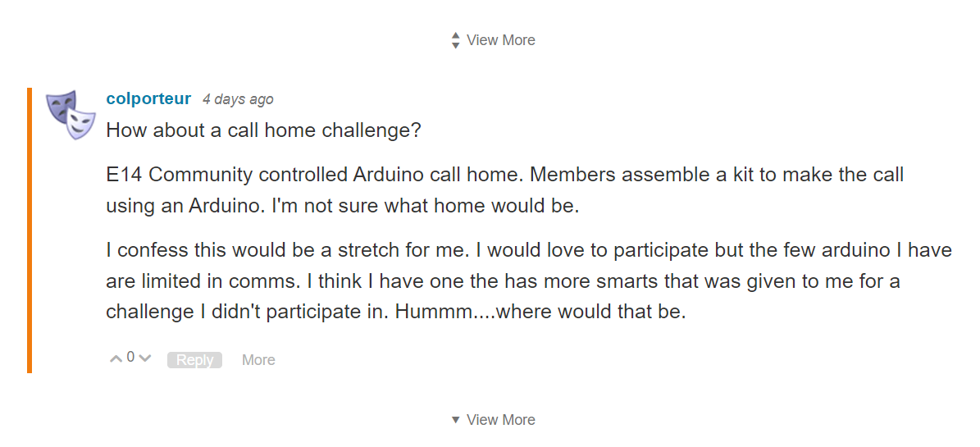Click the orange highlight bar beside the comment

30,230
